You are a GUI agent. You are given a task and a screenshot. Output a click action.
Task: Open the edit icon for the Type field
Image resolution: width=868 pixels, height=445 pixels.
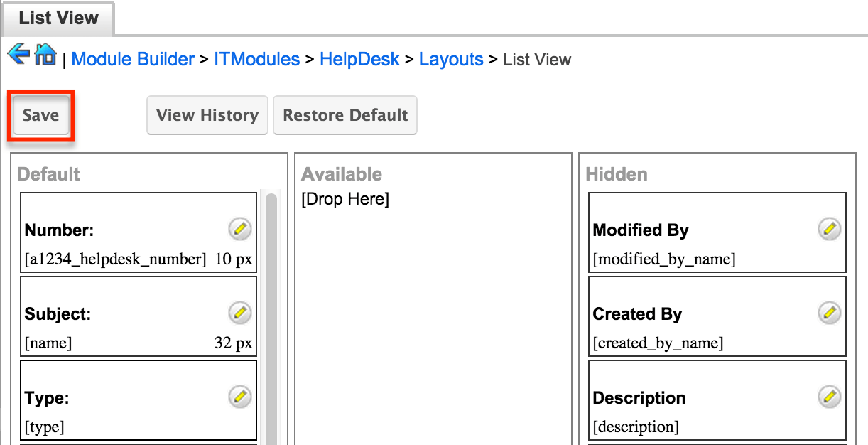click(239, 397)
